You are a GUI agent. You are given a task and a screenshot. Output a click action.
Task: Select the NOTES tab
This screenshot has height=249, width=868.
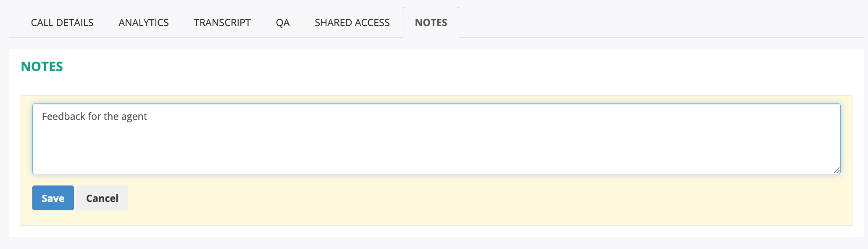pyautogui.click(x=431, y=23)
